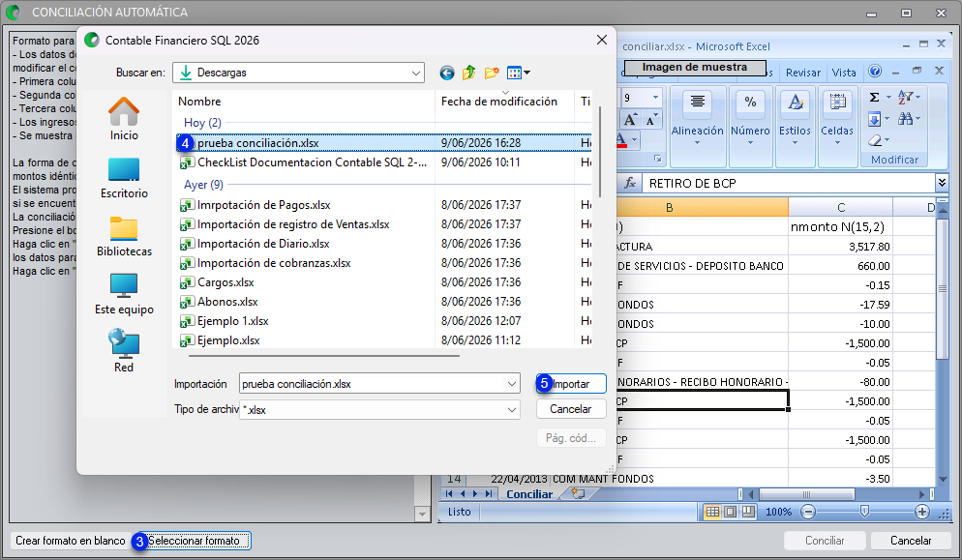
Task: Switch to Page Layout view in status bar
Action: point(730,512)
